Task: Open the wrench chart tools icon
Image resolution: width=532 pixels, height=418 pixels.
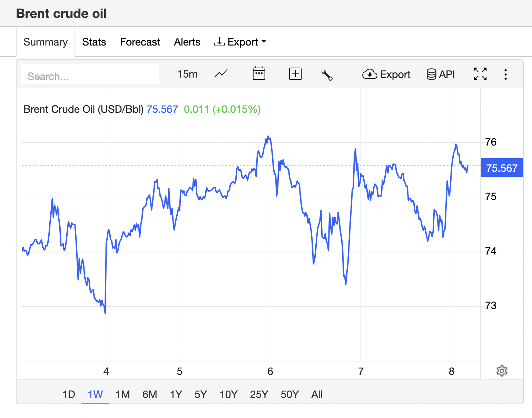Action: (327, 74)
